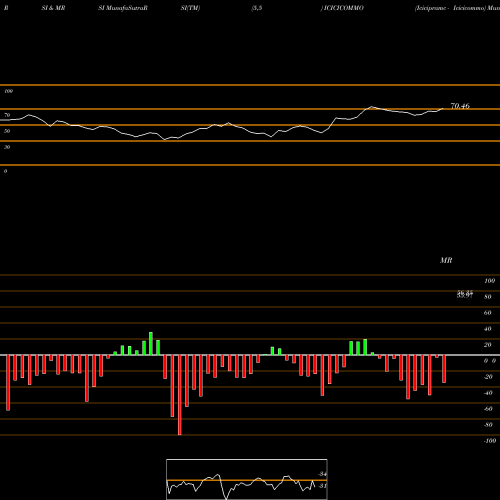Screen dimensions: 500x500
Task: Click the MR axis label -80
Action: (488, 425)
